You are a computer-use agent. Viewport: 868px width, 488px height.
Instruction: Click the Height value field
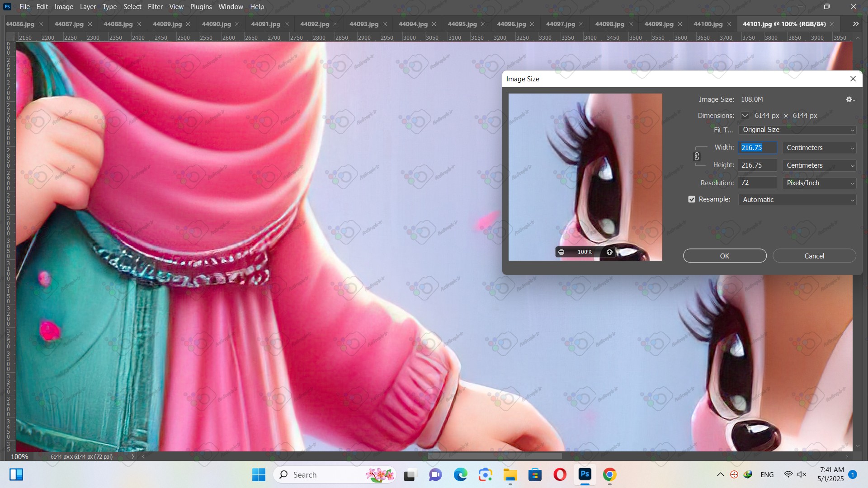tap(758, 165)
